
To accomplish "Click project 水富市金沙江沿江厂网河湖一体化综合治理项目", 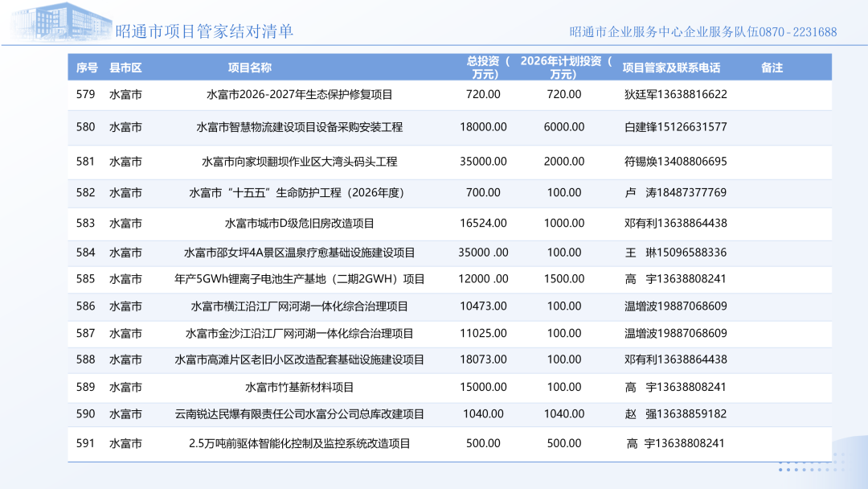I will point(300,334).
